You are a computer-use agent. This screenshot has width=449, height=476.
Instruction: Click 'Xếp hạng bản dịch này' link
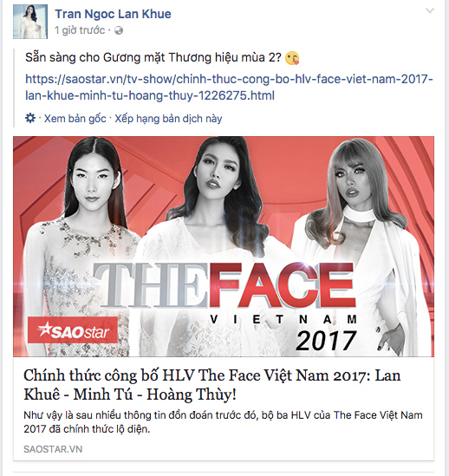168,119
